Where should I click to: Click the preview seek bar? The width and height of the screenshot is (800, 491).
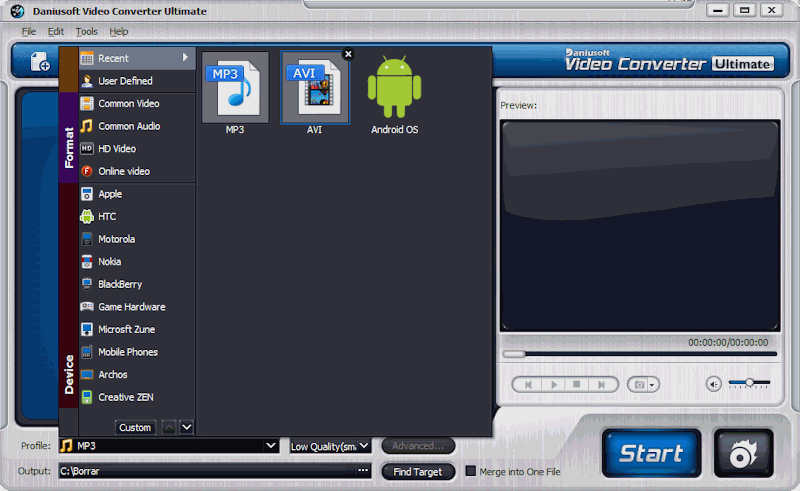point(639,354)
